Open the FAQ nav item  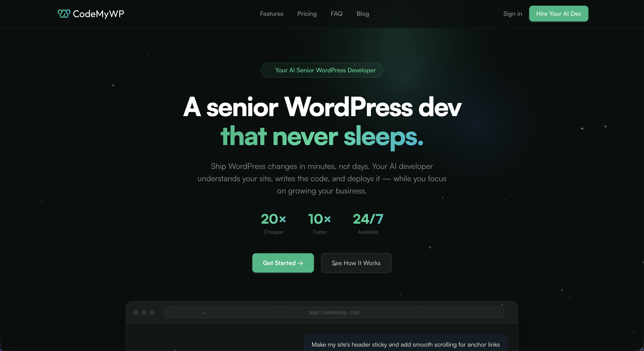click(336, 14)
